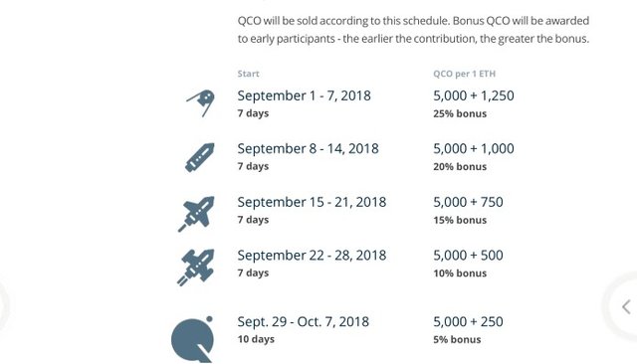Select the September 8 - 14, 2018 date
The image size is (637, 364).
308,148
